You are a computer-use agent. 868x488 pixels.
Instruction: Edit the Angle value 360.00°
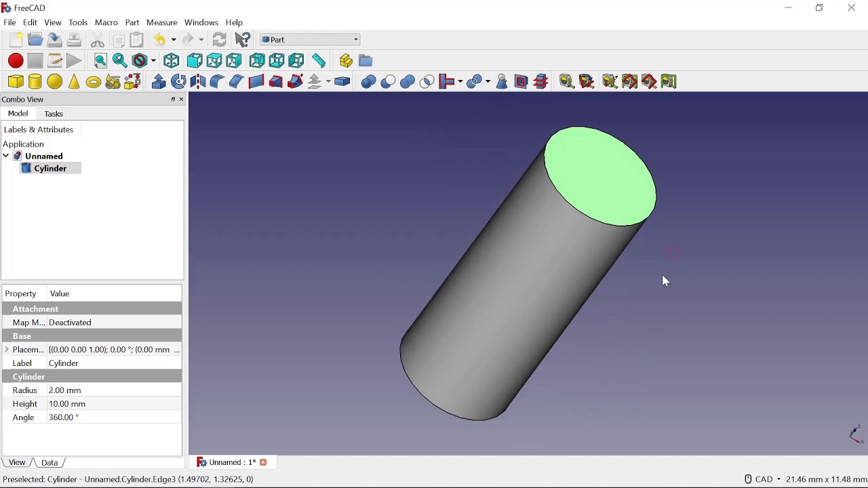113,419
